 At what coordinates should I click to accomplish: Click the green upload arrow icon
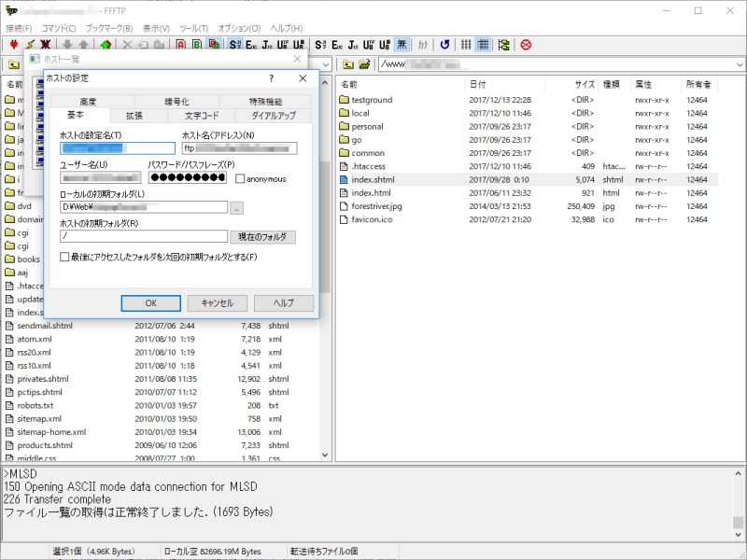point(105,42)
